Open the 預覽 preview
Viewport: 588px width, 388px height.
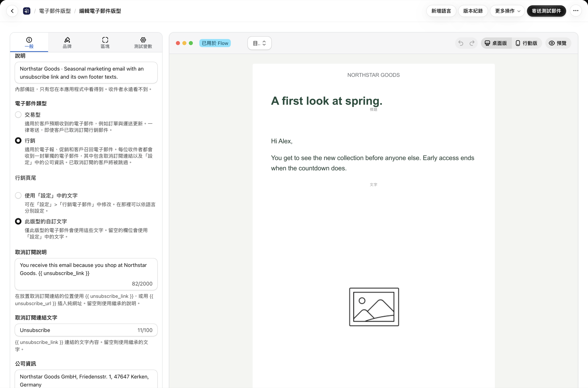pos(558,43)
